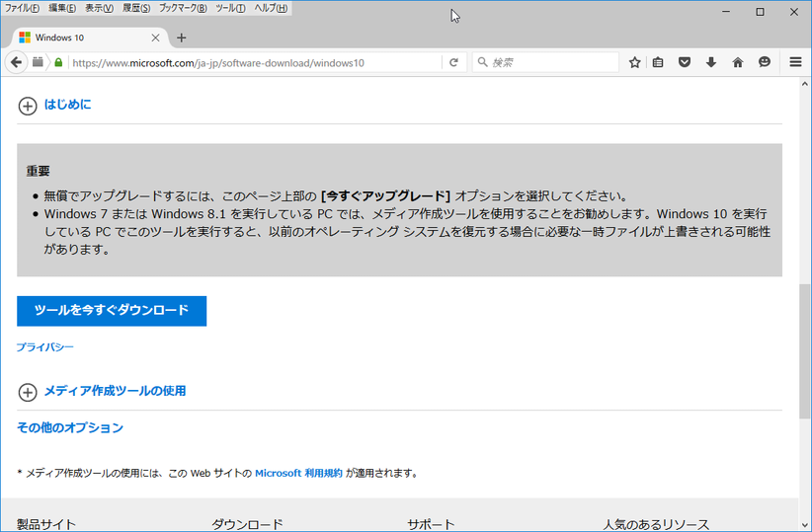Open the ツール menu
812x532 pixels.
pos(230,8)
